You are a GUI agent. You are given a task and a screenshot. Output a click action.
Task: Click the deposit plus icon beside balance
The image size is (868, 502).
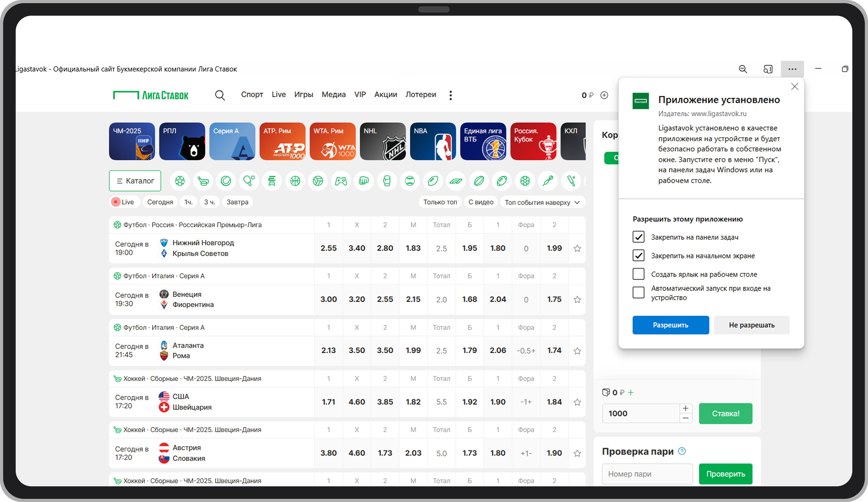pyautogui.click(x=604, y=95)
